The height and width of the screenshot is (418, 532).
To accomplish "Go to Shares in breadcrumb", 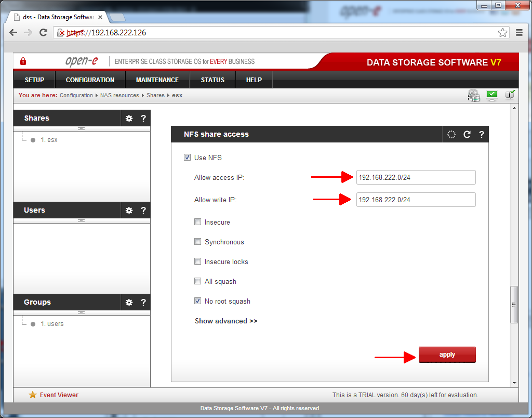I will pos(155,96).
